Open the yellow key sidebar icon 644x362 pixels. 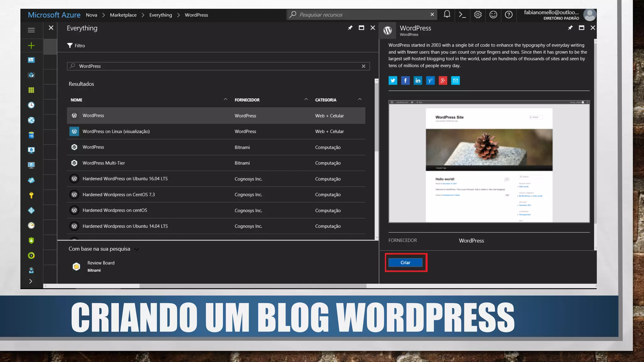(x=31, y=195)
